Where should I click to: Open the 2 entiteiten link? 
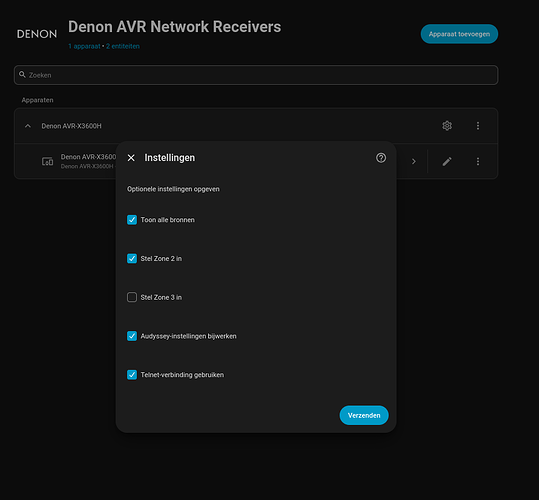pos(123,46)
